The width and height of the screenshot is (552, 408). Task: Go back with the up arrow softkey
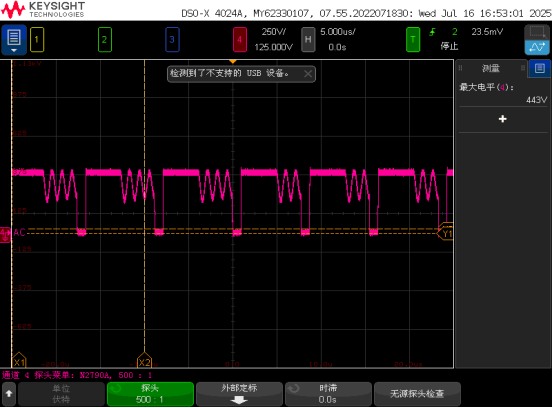[9, 394]
